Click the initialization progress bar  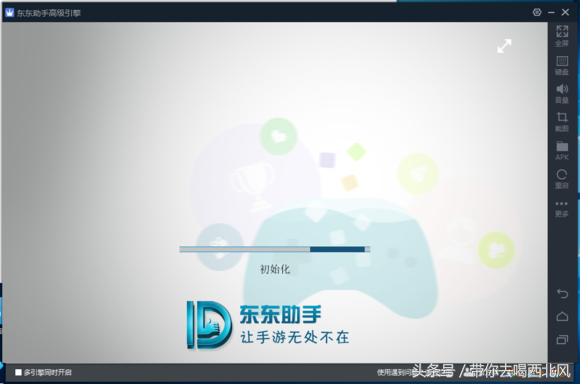click(x=275, y=249)
